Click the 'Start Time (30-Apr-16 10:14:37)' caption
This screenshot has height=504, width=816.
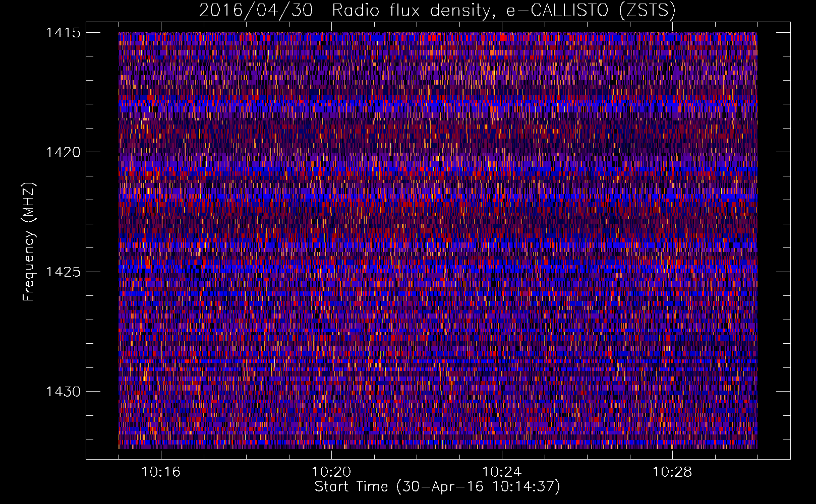(437, 487)
